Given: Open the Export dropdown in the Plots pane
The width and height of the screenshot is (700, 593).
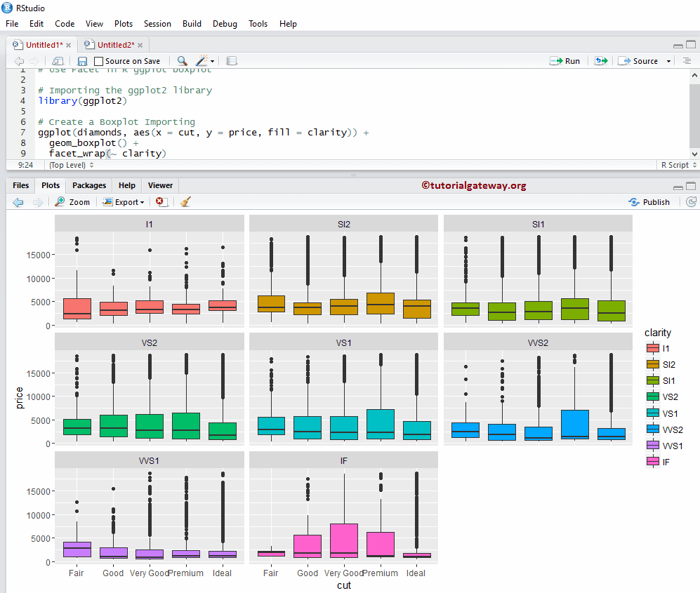Looking at the screenshot, I should 124,201.
